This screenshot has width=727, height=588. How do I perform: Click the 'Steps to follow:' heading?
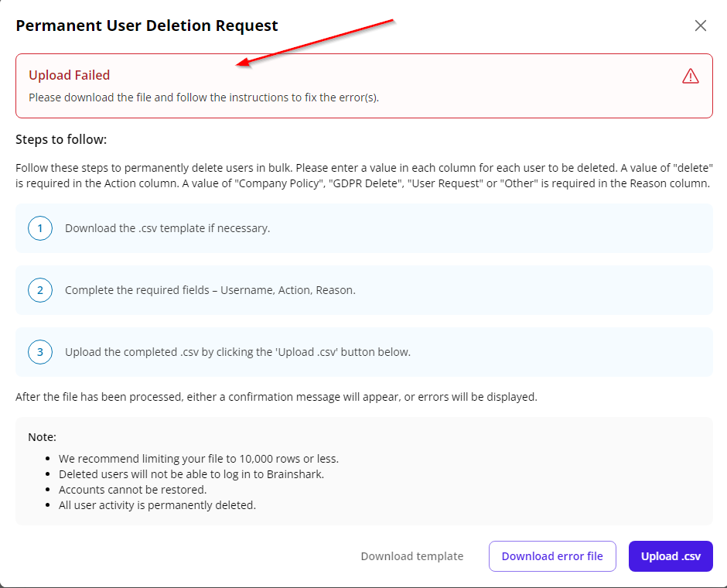pyautogui.click(x=61, y=140)
